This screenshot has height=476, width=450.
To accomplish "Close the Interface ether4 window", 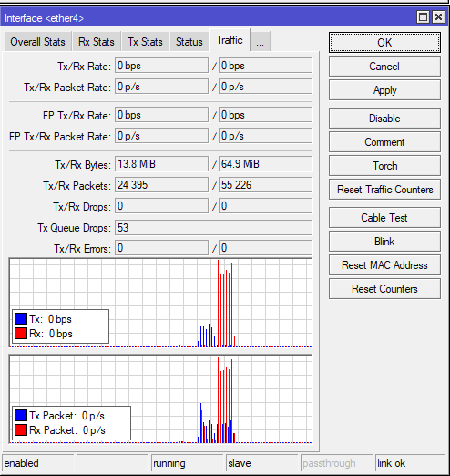I will click(438, 16).
